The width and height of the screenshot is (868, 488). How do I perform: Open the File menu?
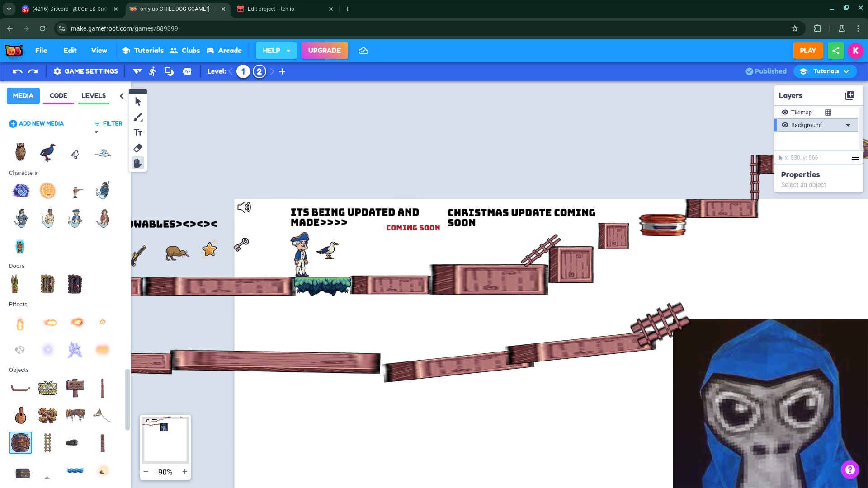[x=41, y=51]
